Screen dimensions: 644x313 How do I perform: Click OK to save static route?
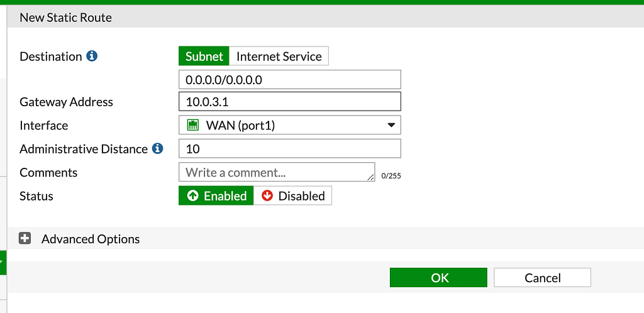point(438,278)
